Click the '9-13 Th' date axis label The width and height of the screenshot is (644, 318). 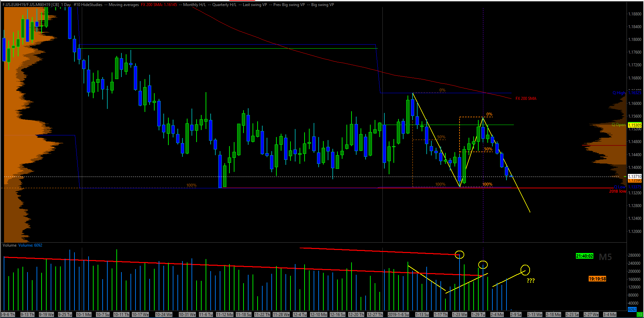click(x=27, y=314)
